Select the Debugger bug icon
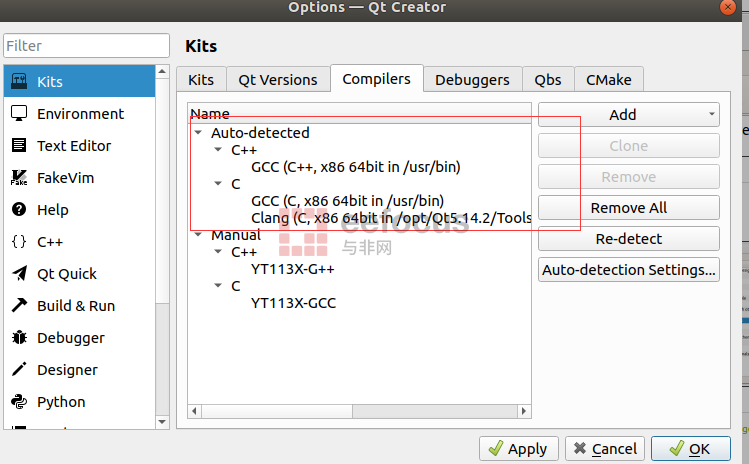 pos(18,338)
